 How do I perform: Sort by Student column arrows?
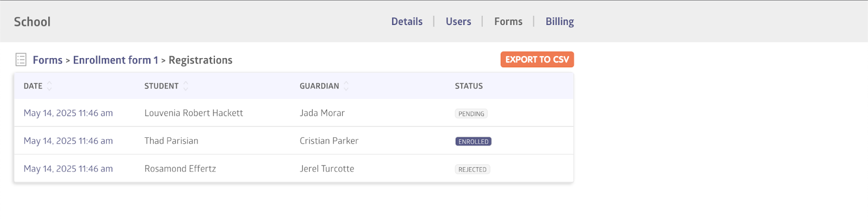[x=186, y=86]
